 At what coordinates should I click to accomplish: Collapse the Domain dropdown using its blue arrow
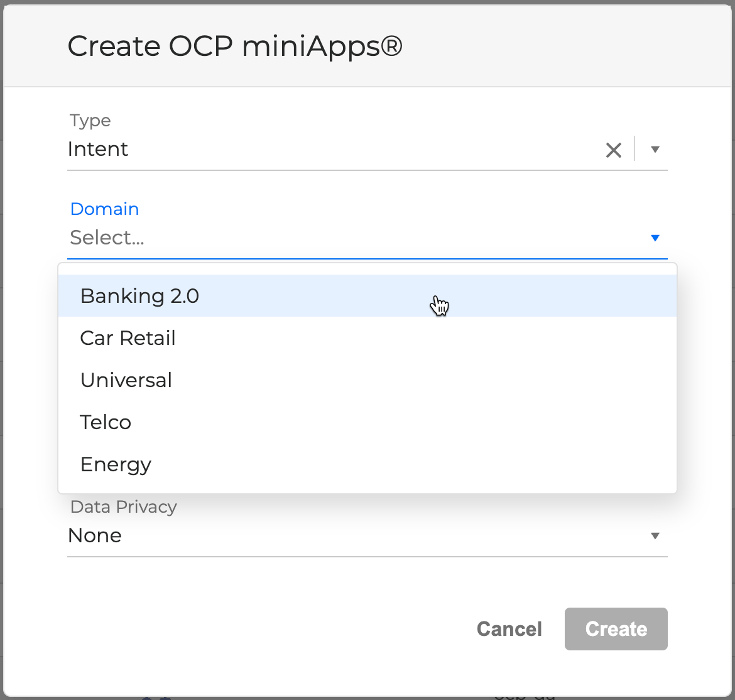coord(655,238)
